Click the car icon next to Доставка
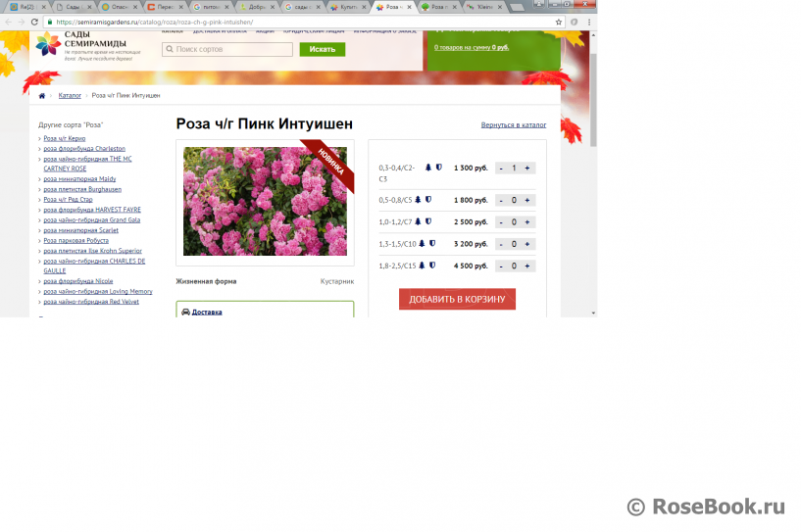 point(185,312)
